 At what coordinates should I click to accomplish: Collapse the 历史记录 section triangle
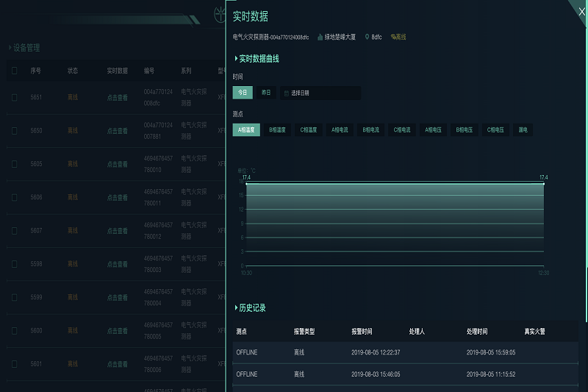(x=236, y=307)
